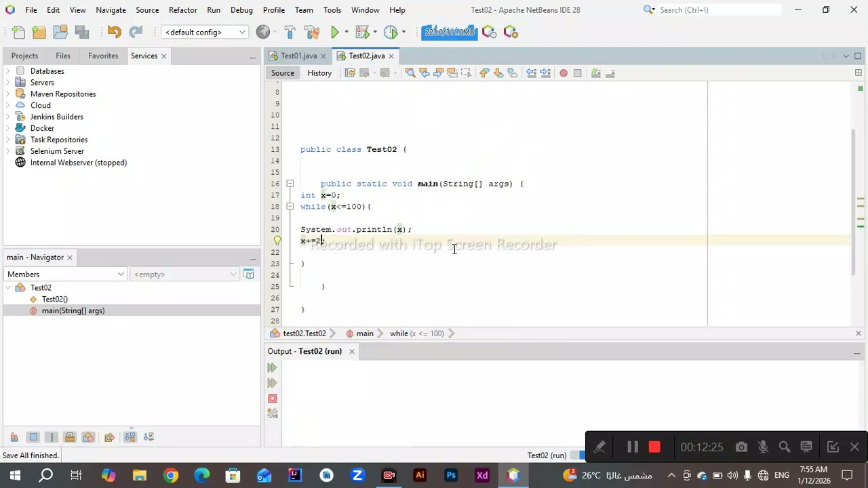This screenshot has height=488, width=868.
Task: Toggle Sort by Name in Navigator
Action: point(130,437)
